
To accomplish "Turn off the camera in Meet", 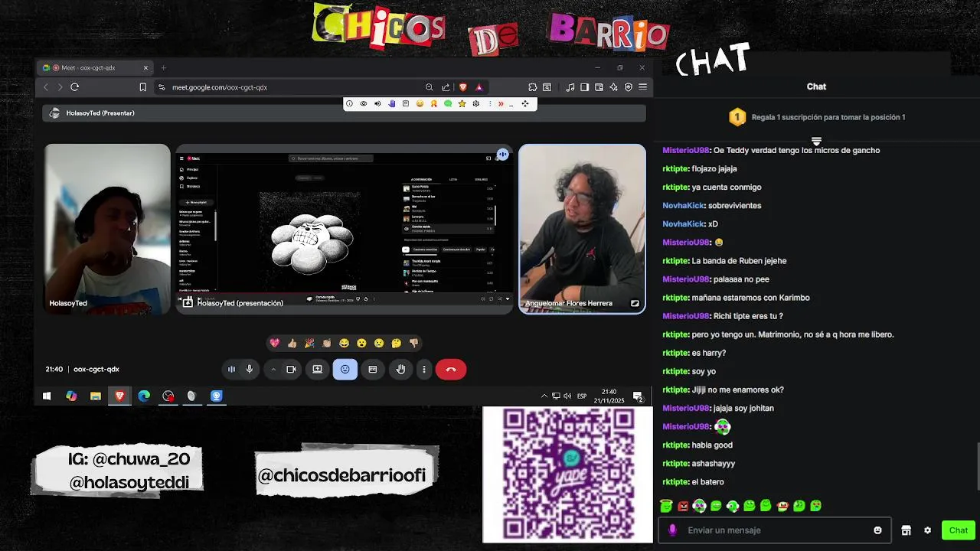I will [291, 370].
